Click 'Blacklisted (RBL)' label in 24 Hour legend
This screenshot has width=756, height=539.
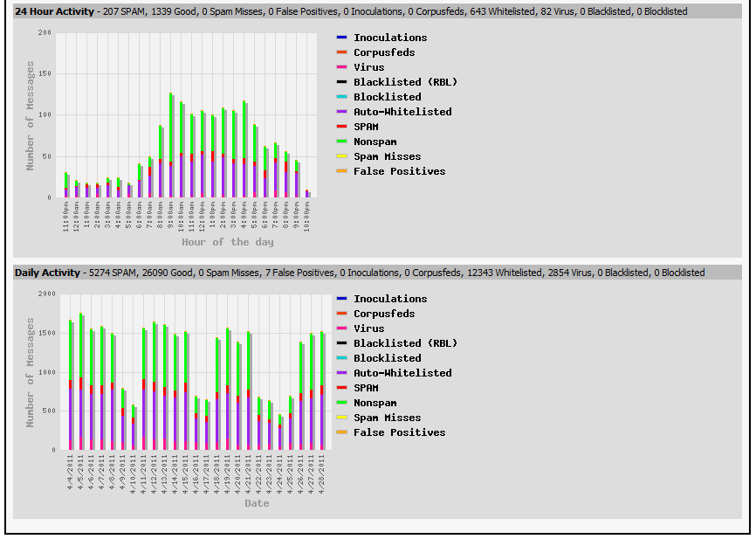(x=405, y=82)
